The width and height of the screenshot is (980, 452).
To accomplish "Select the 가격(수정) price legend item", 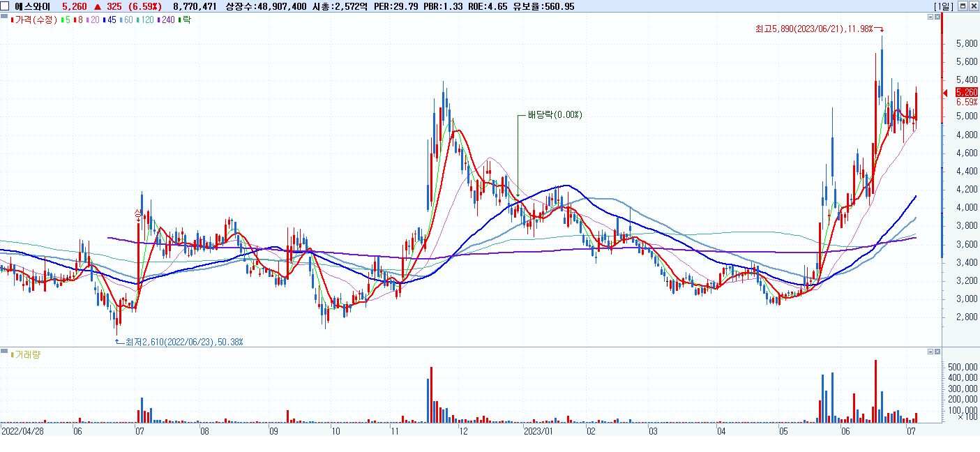I will (34, 20).
